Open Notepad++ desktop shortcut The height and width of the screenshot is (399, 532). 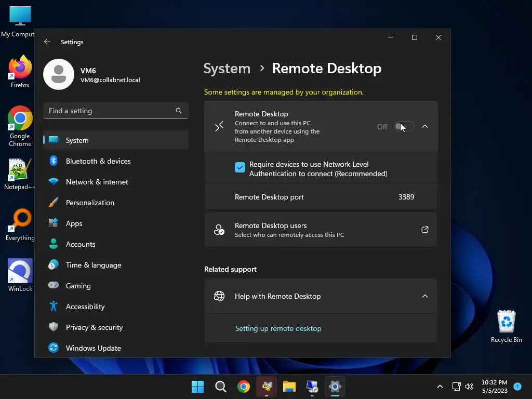click(x=19, y=175)
